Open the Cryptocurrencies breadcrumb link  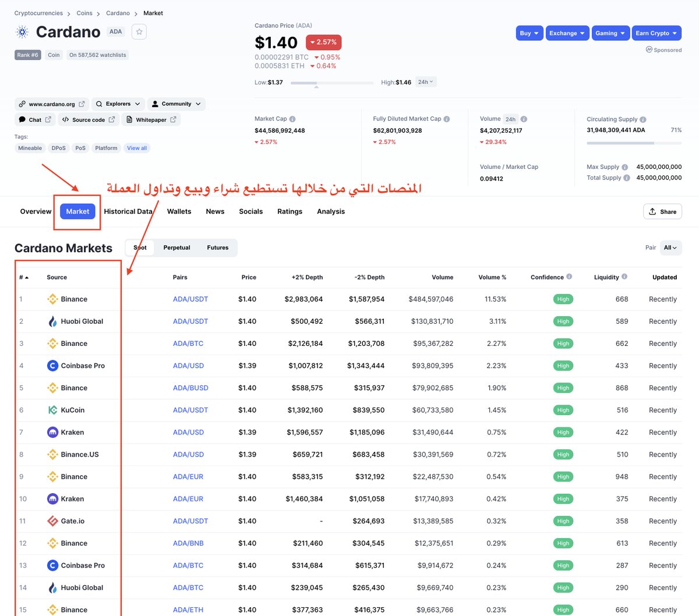38,13
